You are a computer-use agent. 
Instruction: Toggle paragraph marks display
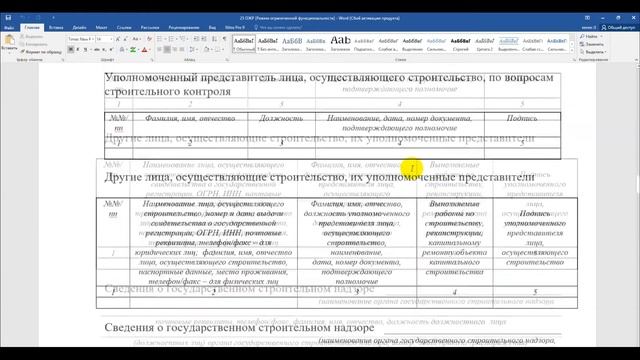tap(224, 39)
